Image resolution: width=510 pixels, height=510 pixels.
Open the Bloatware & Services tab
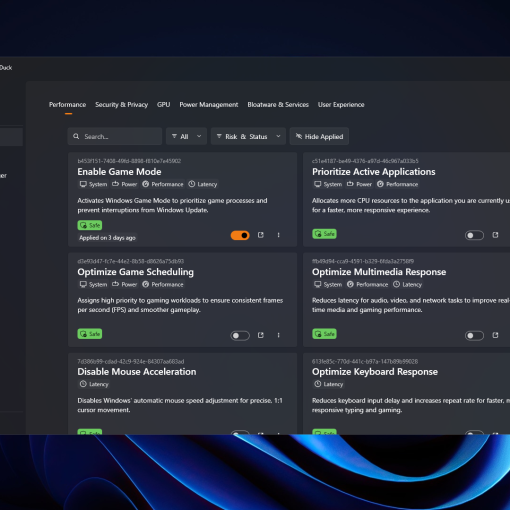coord(278,105)
